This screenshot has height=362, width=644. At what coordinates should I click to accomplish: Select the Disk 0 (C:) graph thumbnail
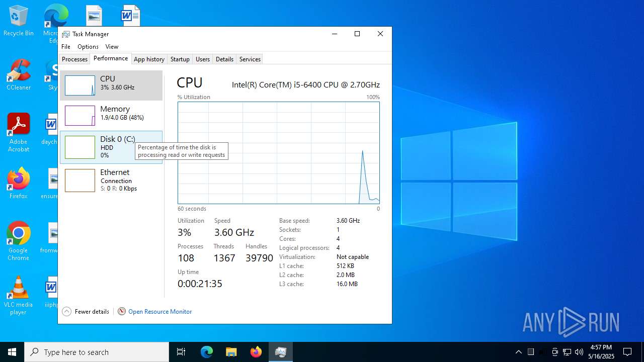tap(80, 147)
